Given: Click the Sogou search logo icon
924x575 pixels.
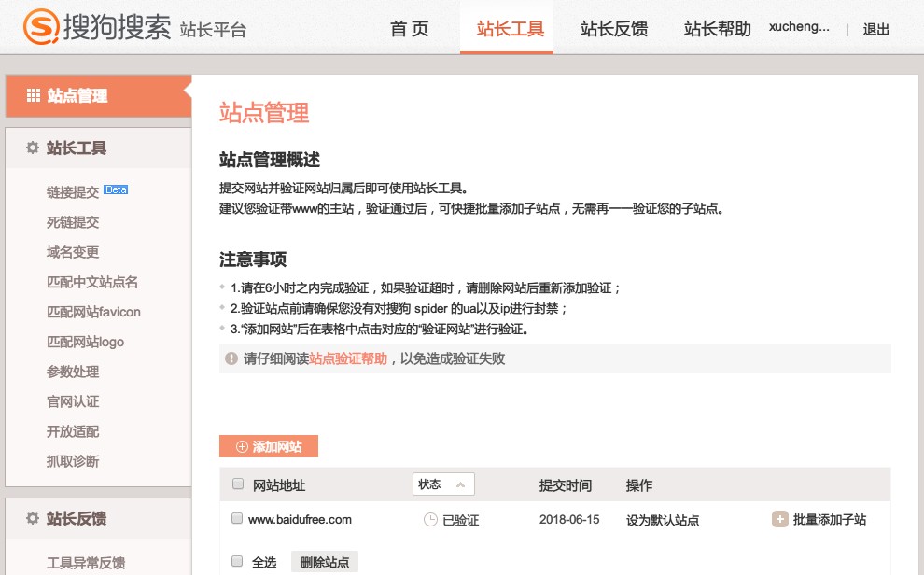Looking at the screenshot, I should (x=40, y=26).
